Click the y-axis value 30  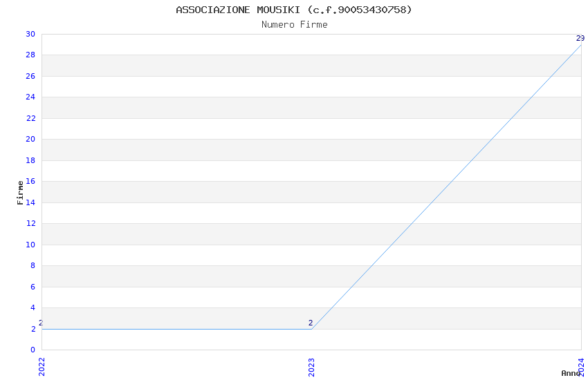click(x=30, y=34)
